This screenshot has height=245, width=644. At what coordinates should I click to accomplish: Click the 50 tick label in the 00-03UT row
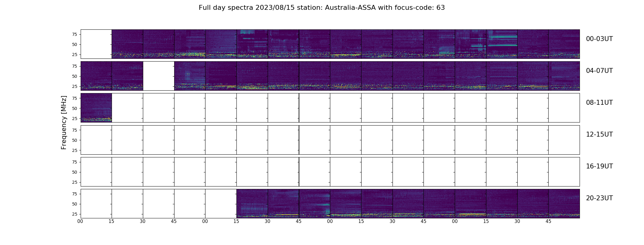pyautogui.click(x=75, y=44)
